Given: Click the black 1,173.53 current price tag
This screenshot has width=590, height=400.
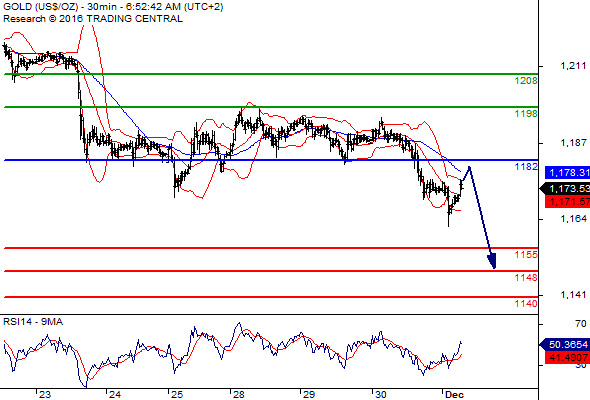Looking at the screenshot, I should [566, 189].
